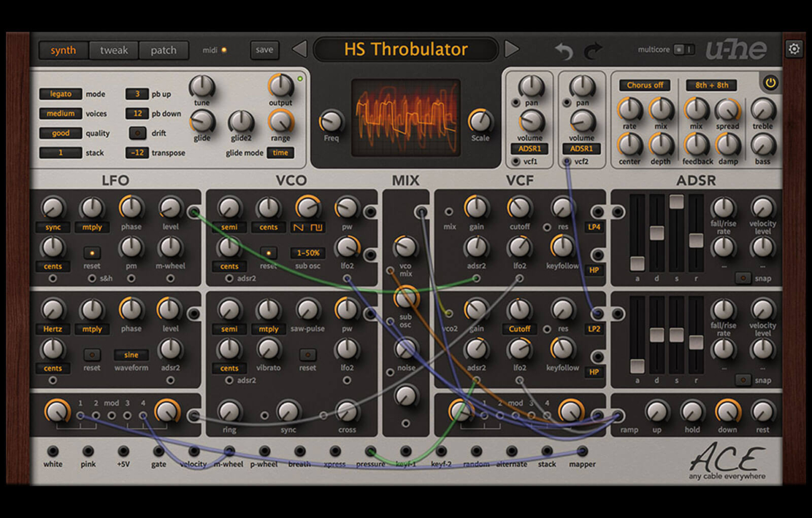Click the vco mix knob
Image resolution: width=812 pixels, height=518 pixels.
(406, 248)
